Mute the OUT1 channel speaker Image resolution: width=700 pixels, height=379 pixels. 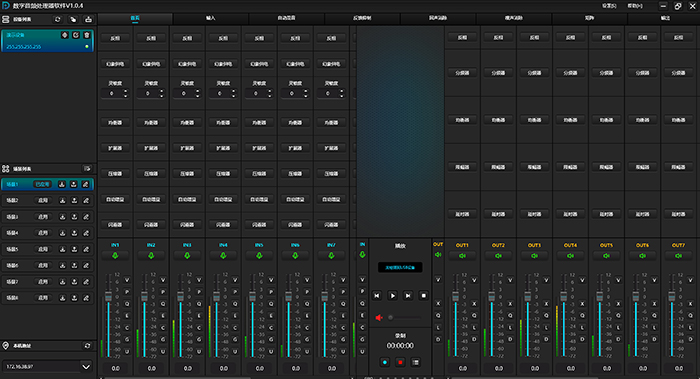pyautogui.click(x=462, y=256)
